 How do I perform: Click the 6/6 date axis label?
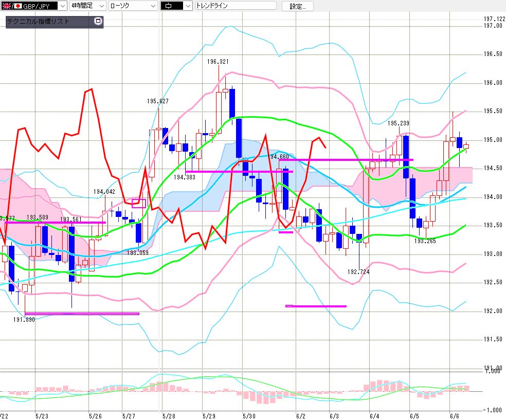pyautogui.click(x=455, y=416)
